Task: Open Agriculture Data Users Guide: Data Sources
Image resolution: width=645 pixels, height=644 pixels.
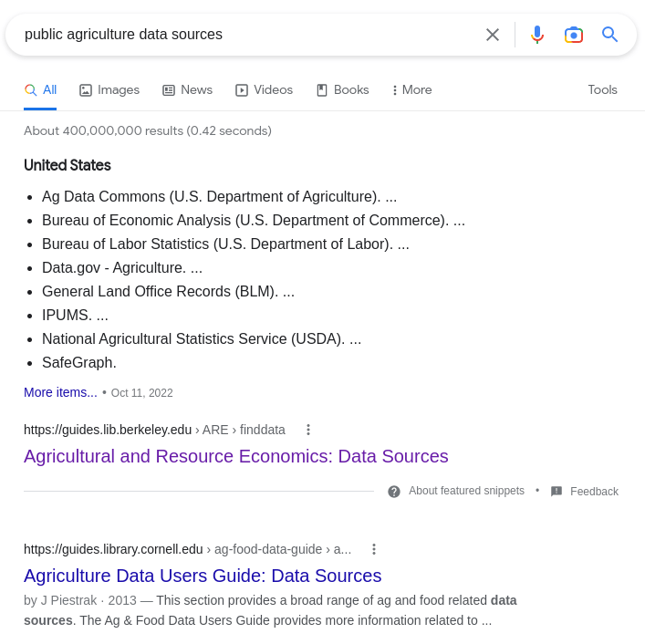Action: (203, 576)
